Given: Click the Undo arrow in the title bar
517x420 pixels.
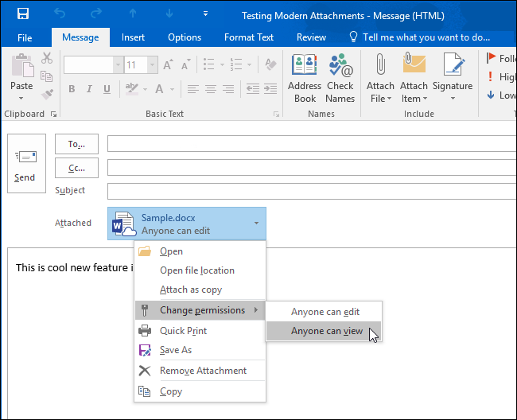Looking at the screenshot, I should click(60, 14).
